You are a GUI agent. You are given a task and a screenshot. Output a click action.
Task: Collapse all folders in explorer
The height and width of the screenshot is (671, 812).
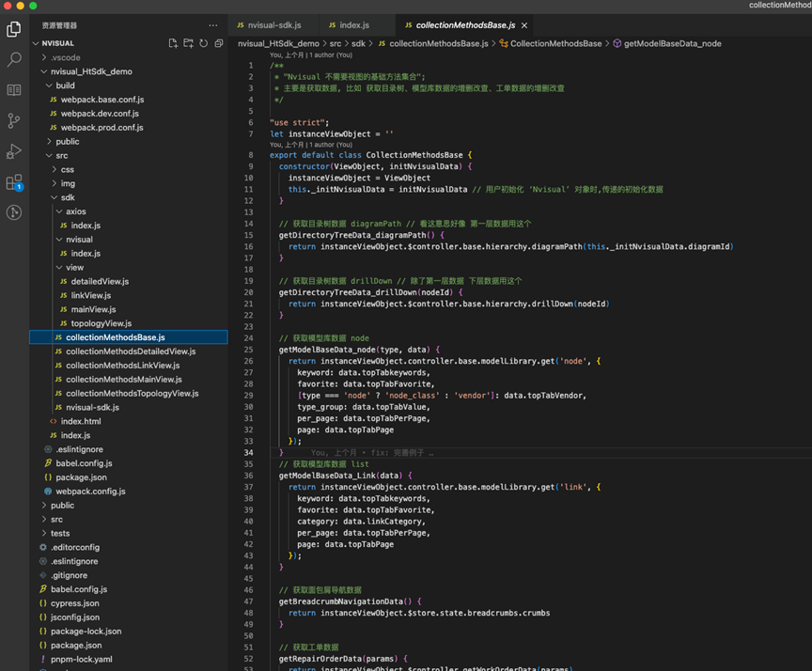tap(219, 43)
